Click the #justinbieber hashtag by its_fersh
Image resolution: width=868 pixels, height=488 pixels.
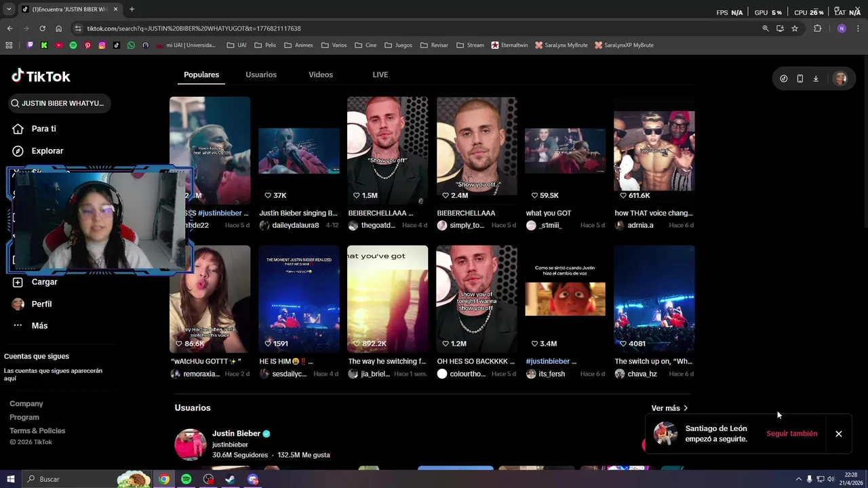click(548, 361)
